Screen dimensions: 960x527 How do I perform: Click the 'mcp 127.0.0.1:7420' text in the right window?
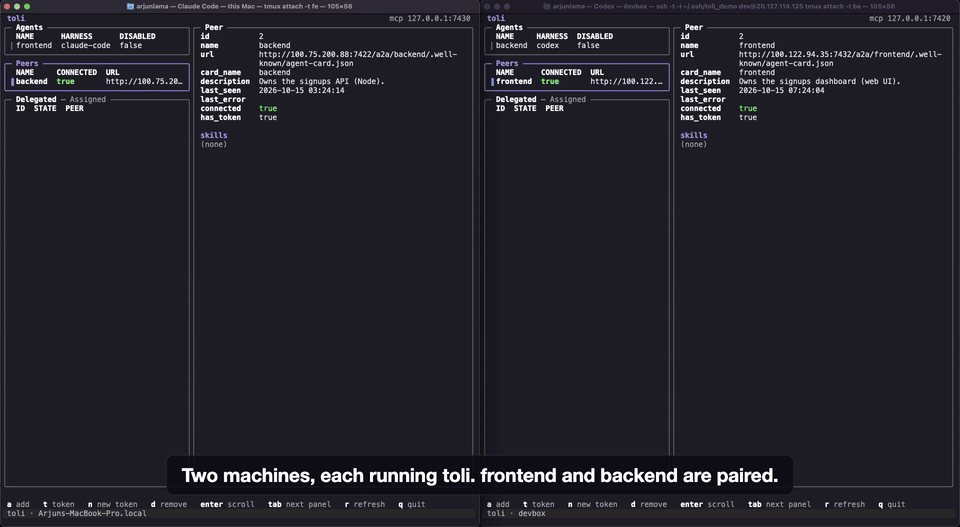[x=910, y=18]
